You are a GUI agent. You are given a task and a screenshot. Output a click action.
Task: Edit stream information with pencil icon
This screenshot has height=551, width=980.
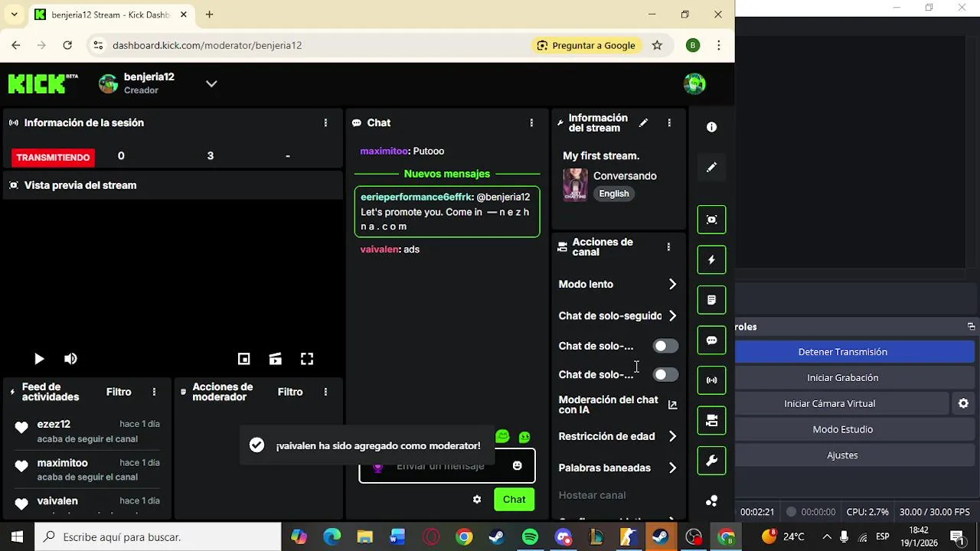643,122
